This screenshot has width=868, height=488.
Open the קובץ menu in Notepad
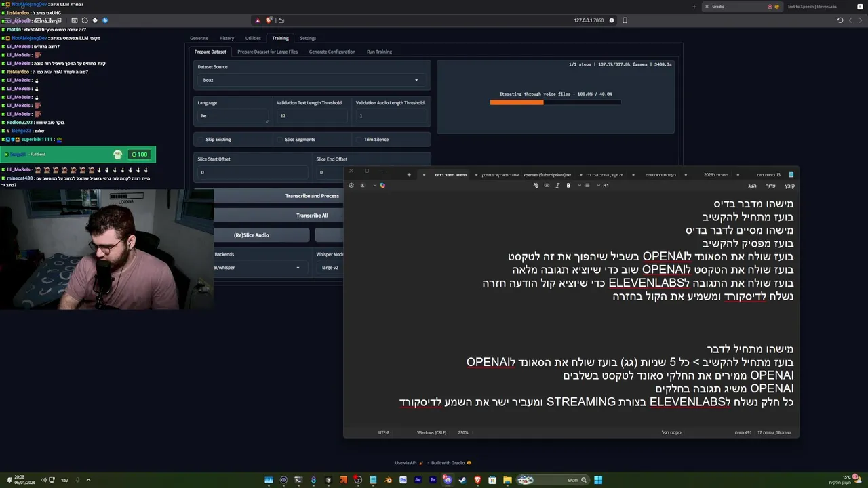click(x=789, y=186)
